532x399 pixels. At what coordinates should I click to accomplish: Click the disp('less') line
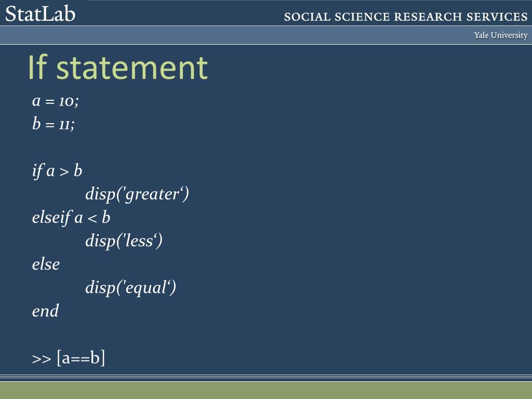(124, 241)
